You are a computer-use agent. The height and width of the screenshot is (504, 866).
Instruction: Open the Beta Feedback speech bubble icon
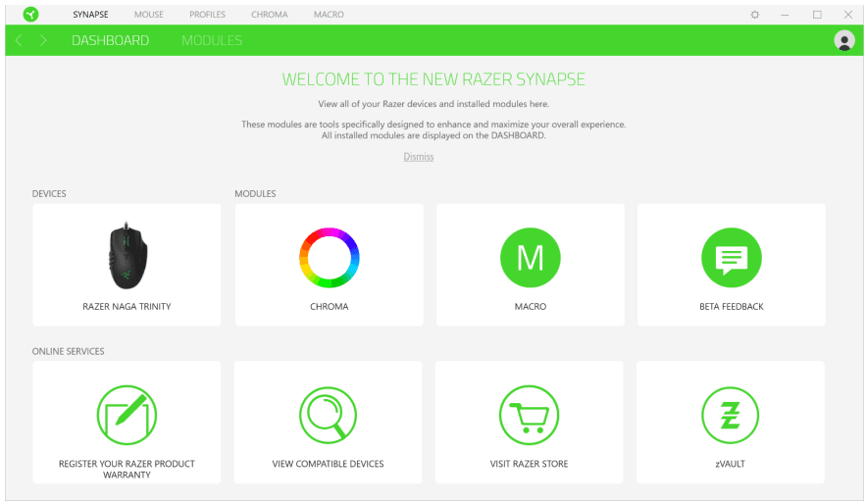(x=731, y=258)
